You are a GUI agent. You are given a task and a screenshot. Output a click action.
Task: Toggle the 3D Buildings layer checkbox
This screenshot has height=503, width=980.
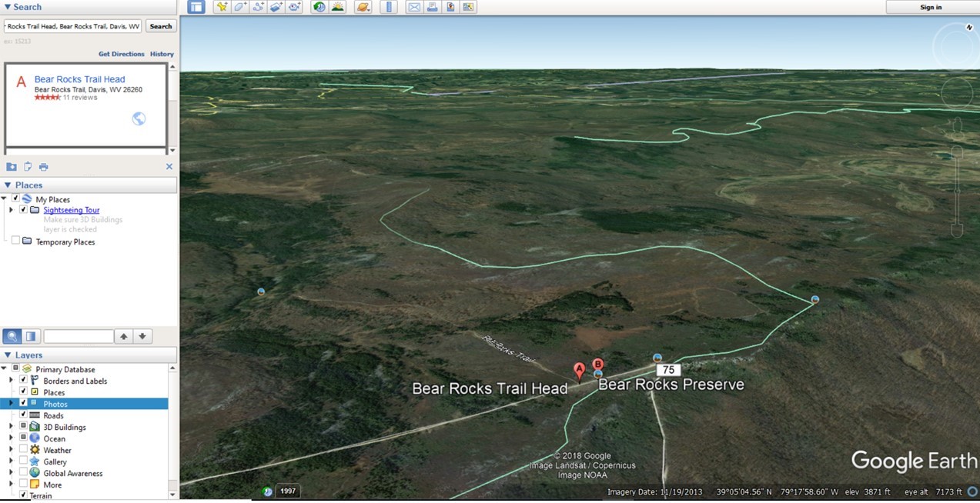pos(23,426)
